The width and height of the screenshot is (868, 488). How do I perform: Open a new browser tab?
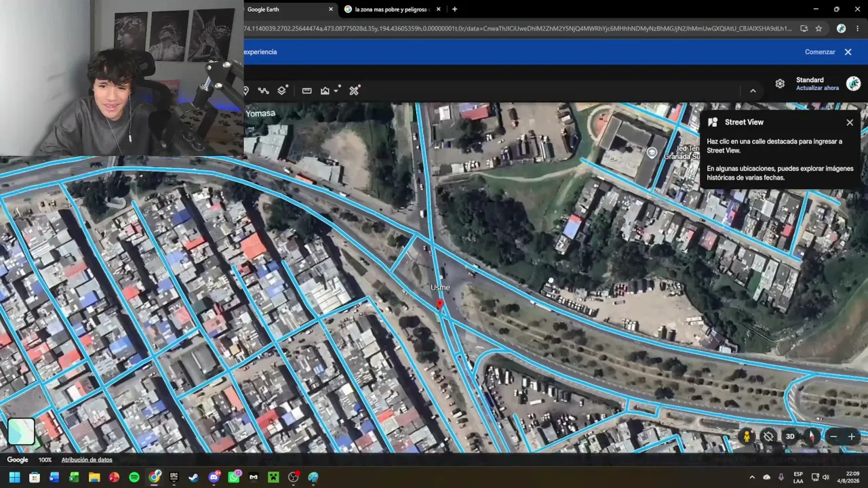(454, 9)
